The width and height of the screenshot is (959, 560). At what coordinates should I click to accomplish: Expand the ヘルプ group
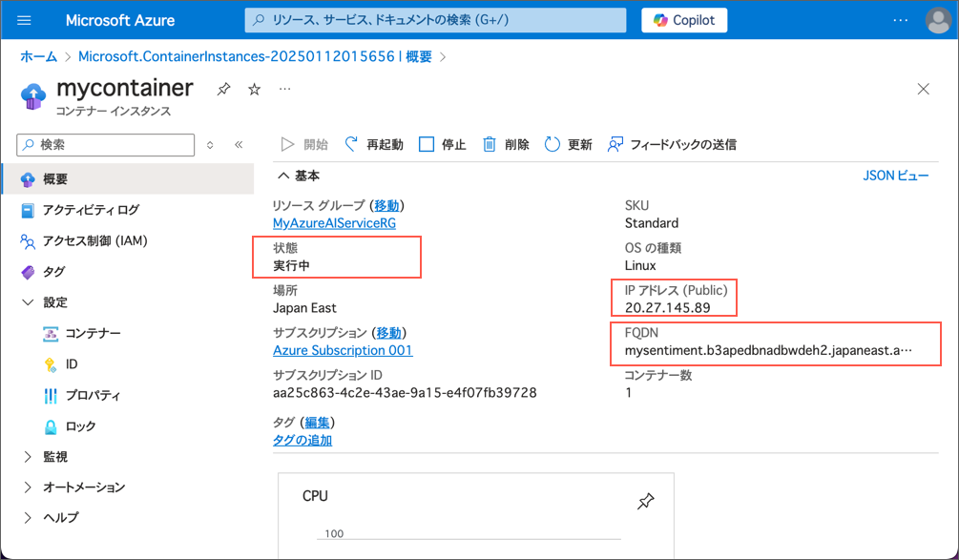(28, 518)
